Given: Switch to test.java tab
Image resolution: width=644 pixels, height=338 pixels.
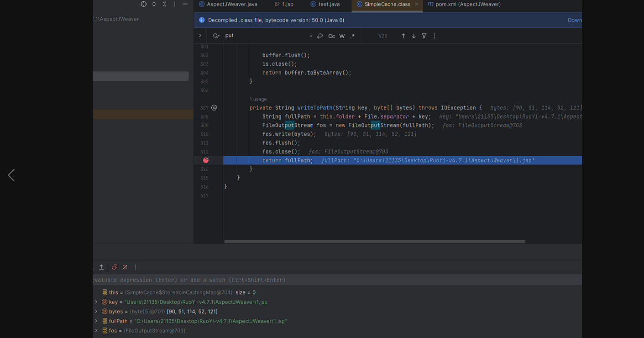Looking at the screenshot, I should tap(325, 5).
